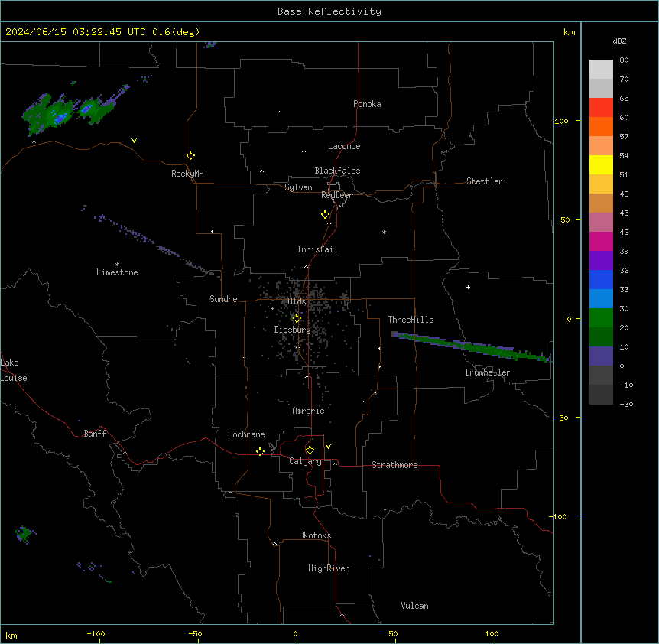Image resolution: width=659 pixels, height=644 pixels.
Task: Select the Airdrie label
Action: pos(309,411)
